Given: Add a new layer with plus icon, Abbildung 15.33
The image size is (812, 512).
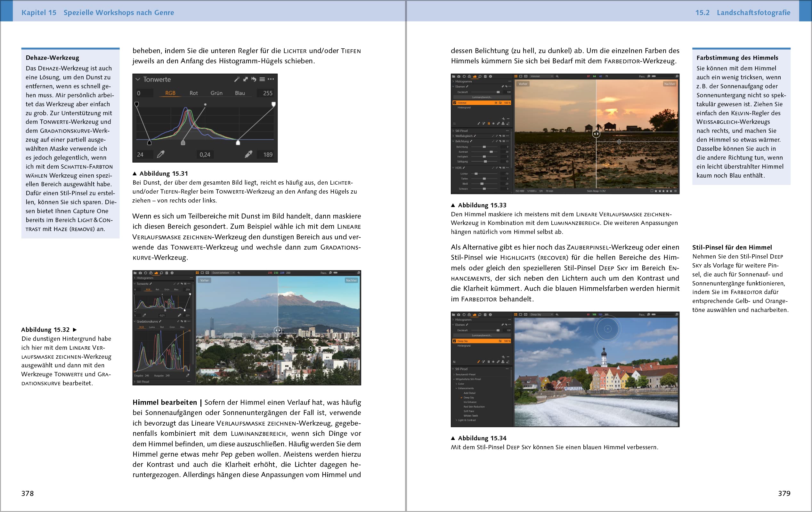Looking at the screenshot, I should (503, 119).
